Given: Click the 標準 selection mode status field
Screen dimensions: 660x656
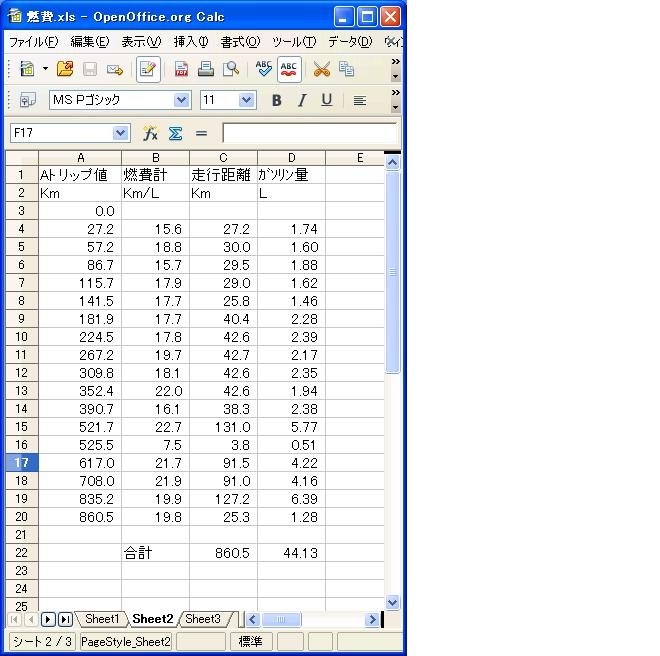Looking at the screenshot, I should (x=250, y=642).
